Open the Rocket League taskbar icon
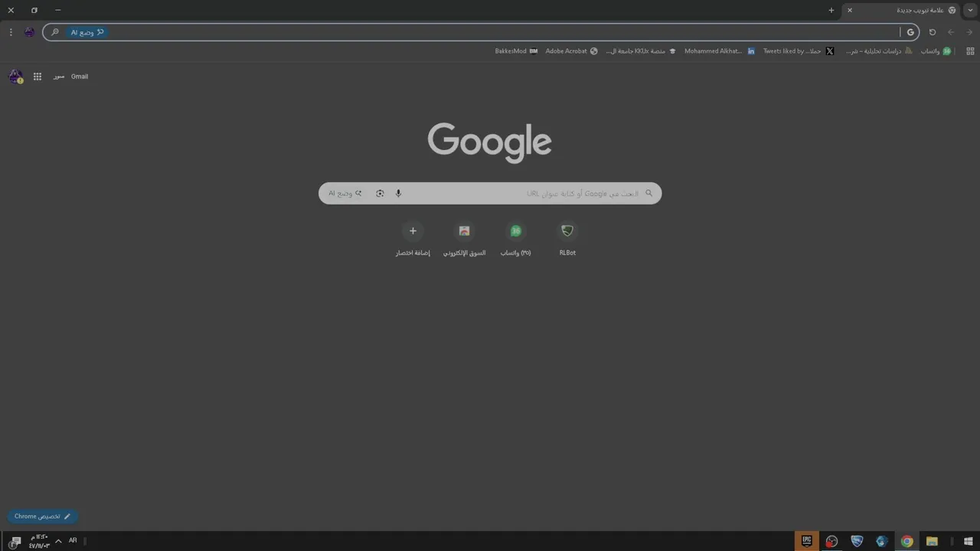This screenshot has width=980, height=551. pos(857,541)
